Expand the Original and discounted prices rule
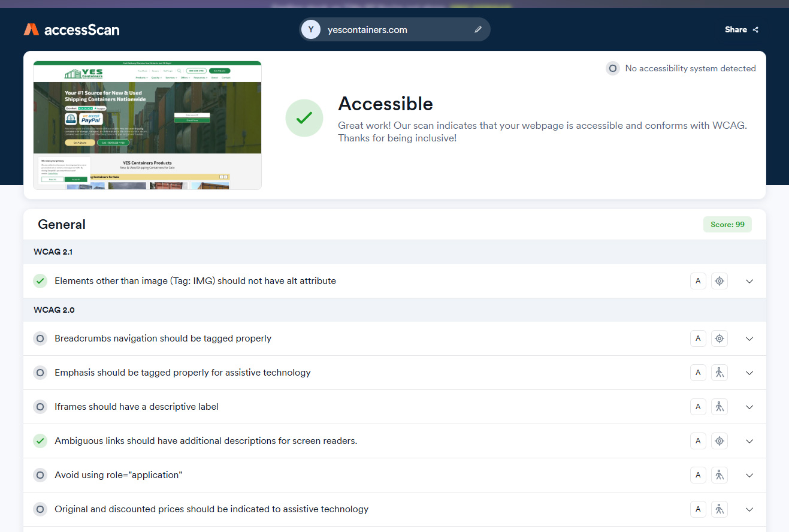The image size is (789, 532). tap(749, 509)
